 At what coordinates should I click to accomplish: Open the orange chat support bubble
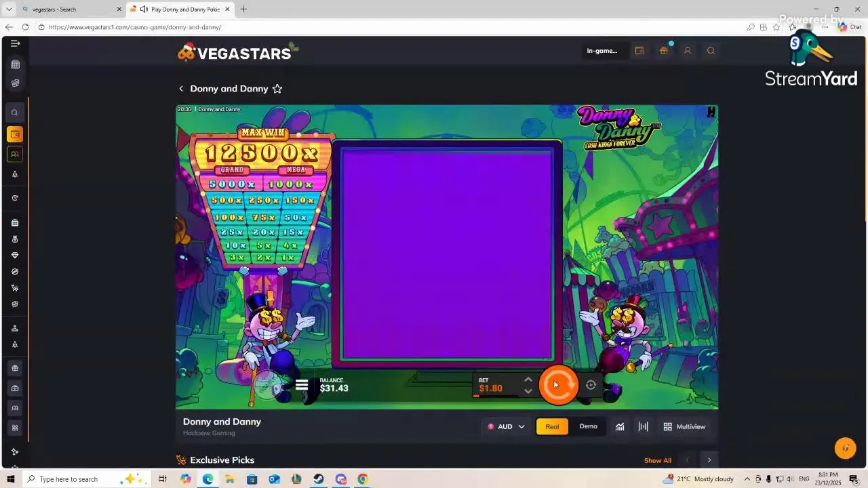845,448
